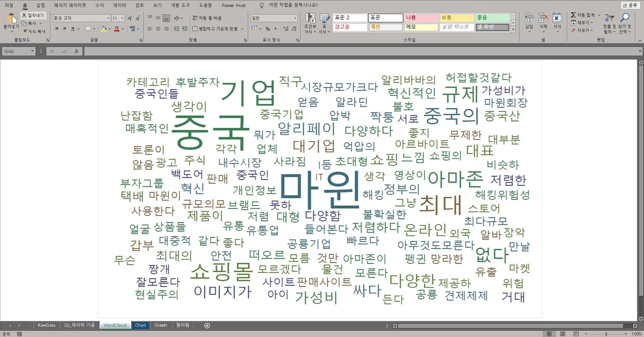Click decrease decimal icon
Viewport: 644px width, 337px height.
click(294, 29)
